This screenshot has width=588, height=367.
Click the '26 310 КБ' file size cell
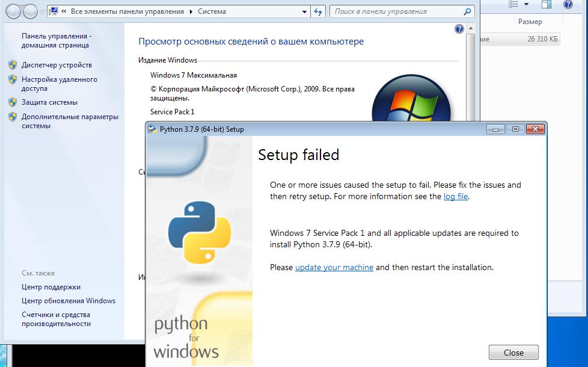[x=542, y=39]
